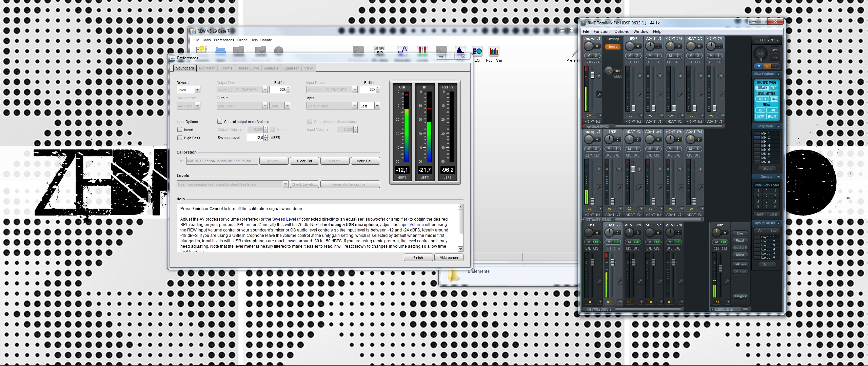Open settings wrench on SPDIF input channel
The image size is (868, 366).
point(639,95)
